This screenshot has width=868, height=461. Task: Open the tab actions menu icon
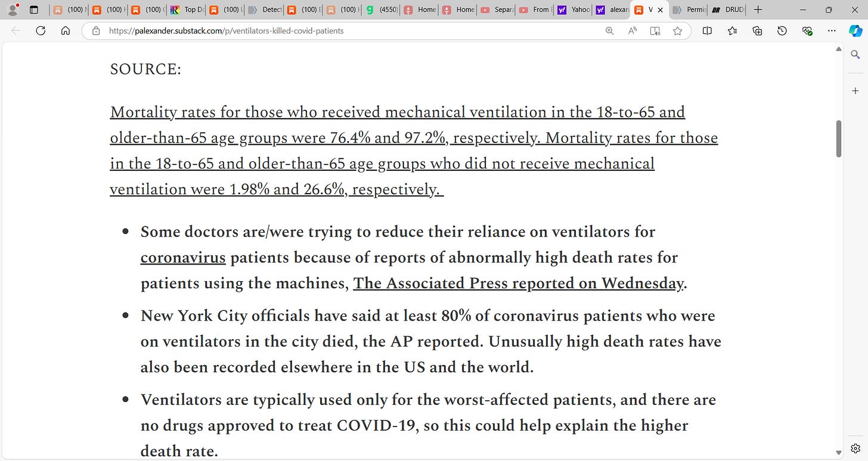pos(34,10)
